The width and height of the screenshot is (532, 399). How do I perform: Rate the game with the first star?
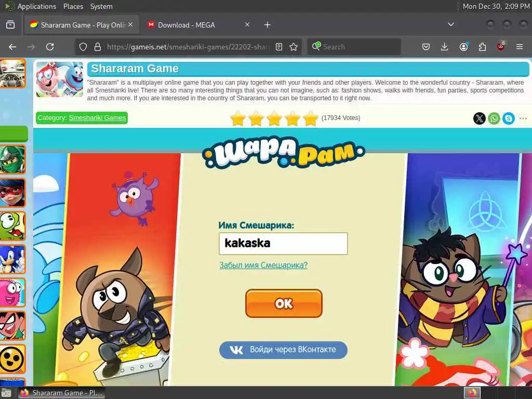[238, 119]
